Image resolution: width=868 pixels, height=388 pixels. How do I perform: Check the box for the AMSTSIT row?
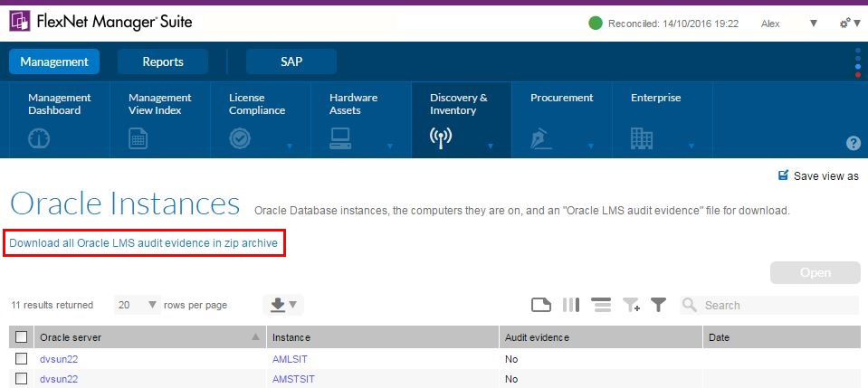point(21,379)
